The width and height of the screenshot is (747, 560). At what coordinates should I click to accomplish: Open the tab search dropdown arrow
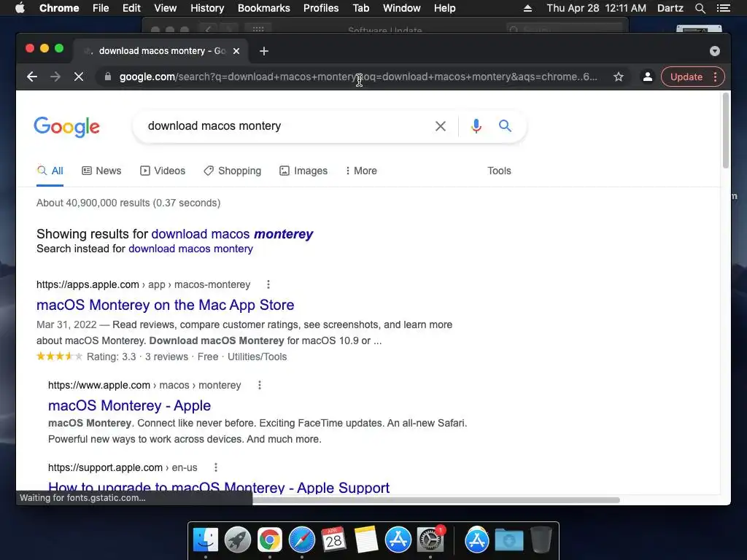click(x=715, y=51)
